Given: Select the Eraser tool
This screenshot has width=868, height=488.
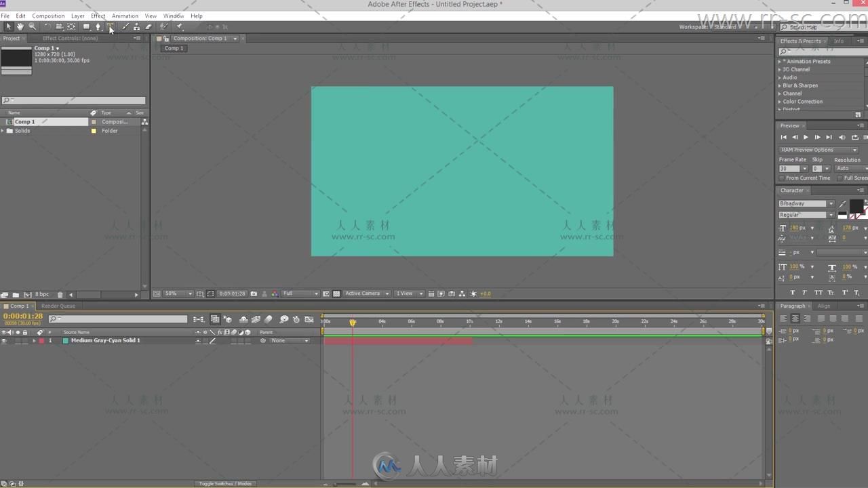Looking at the screenshot, I should pyautogui.click(x=149, y=26).
